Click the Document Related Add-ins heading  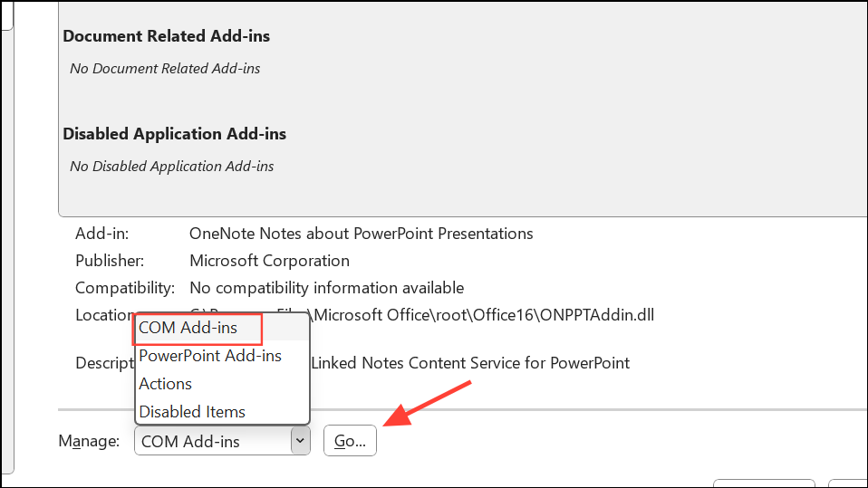click(166, 36)
